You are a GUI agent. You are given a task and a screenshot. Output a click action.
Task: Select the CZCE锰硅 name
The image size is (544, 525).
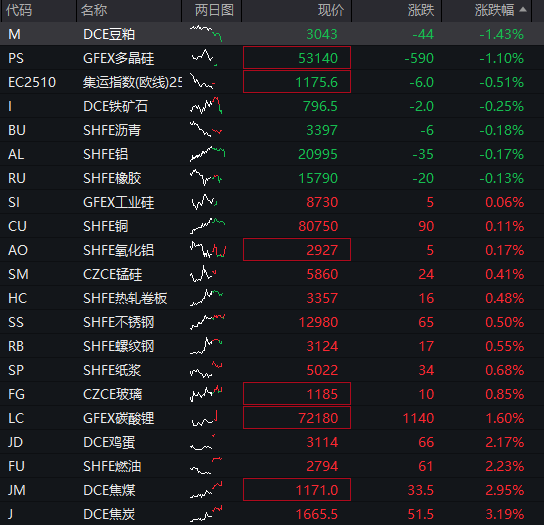tap(112, 274)
